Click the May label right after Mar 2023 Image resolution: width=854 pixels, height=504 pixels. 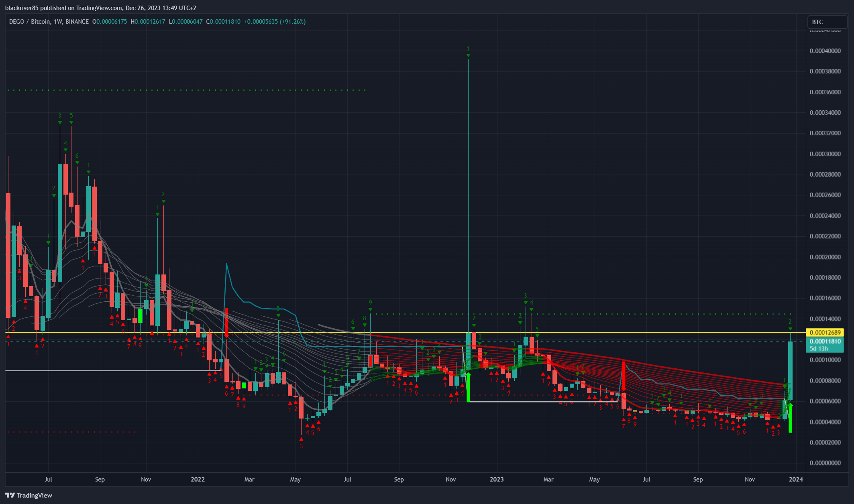coord(594,479)
